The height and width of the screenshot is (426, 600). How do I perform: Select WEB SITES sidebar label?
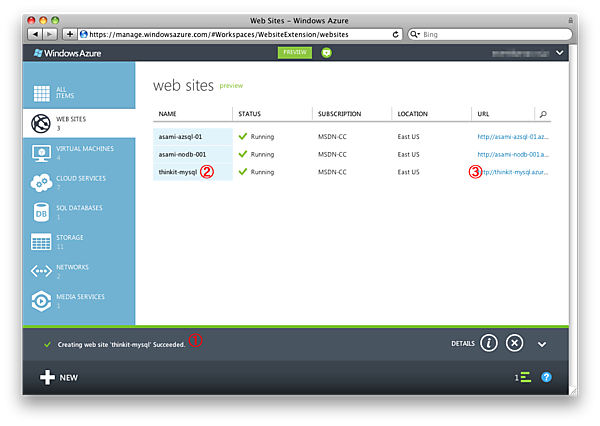71,119
